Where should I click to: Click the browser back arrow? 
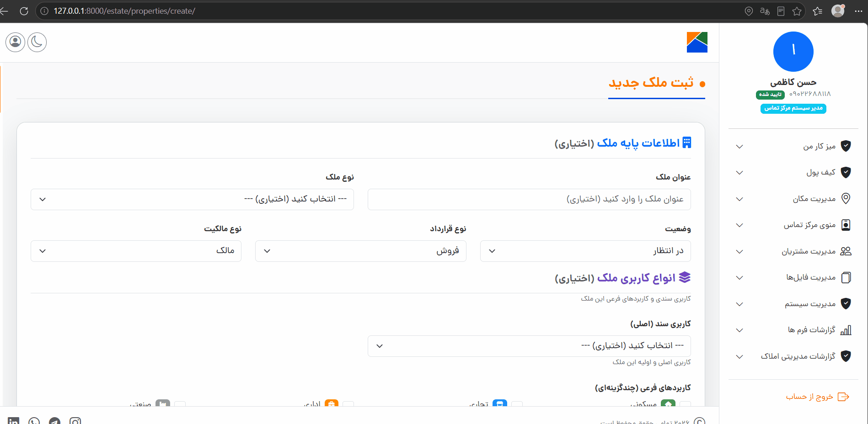point(4,11)
